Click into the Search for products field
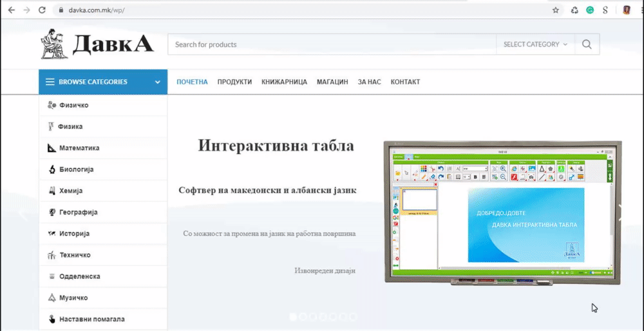 point(332,44)
